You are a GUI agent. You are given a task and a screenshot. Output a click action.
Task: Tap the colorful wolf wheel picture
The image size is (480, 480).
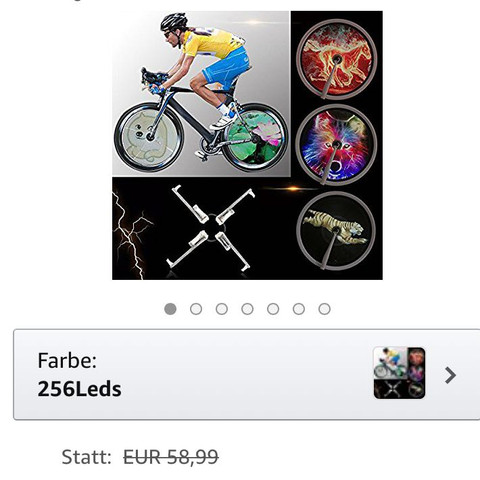(x=336, y=145)
